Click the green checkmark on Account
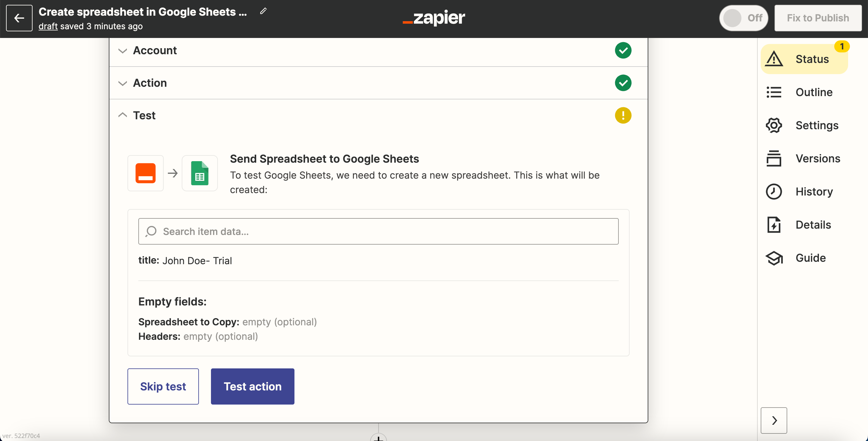The width and height of the screenshot is (868, 441). pyautogui.click(x=624, y=50)
